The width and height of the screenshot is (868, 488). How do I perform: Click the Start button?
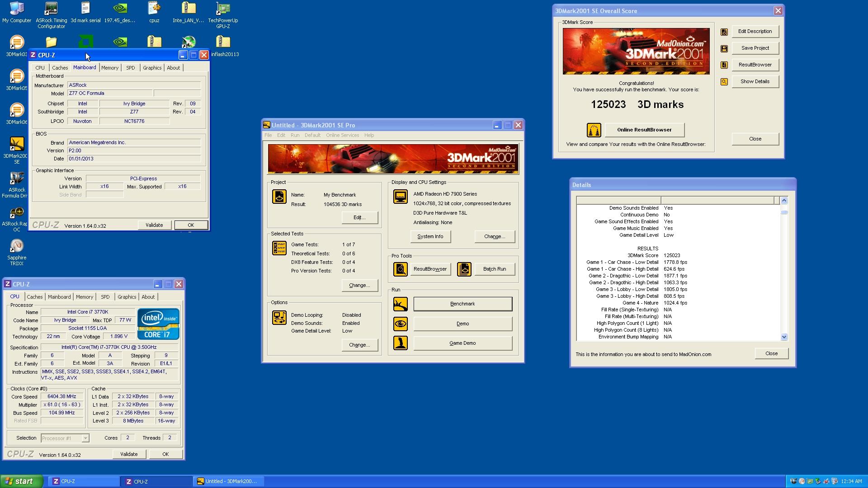(x=22, y=482)
